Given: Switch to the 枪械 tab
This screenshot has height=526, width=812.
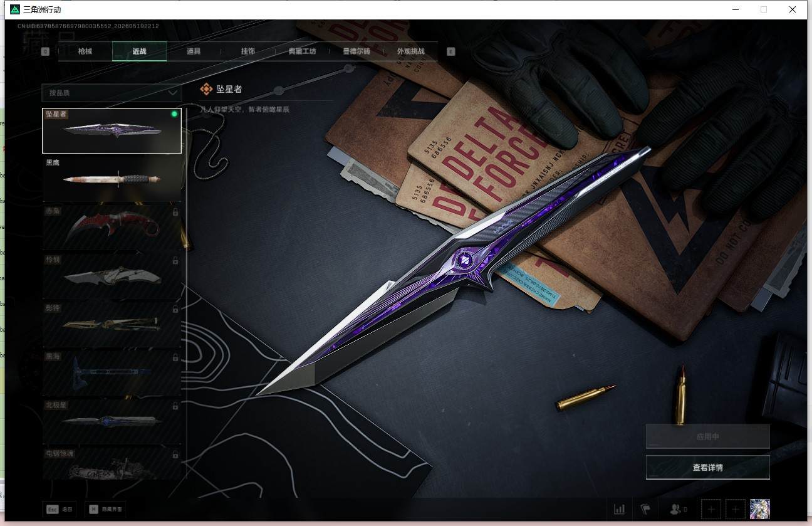Looking at the screenshot, I should [x=85, y=51].
